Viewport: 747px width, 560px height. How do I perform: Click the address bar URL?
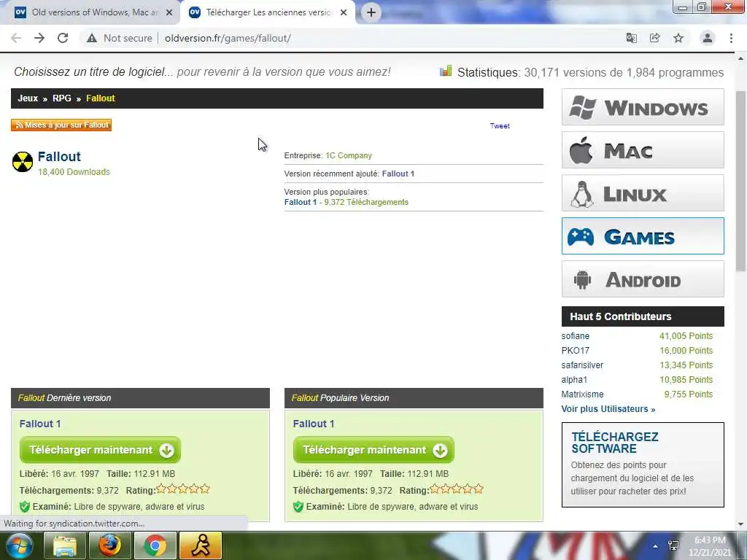228,38
